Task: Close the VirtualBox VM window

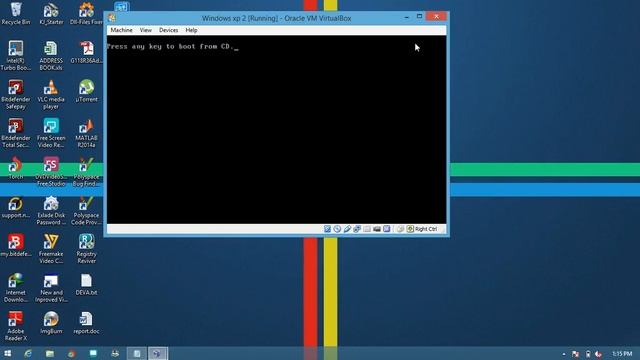Action: pyautogui.click(x=436, y=16)
